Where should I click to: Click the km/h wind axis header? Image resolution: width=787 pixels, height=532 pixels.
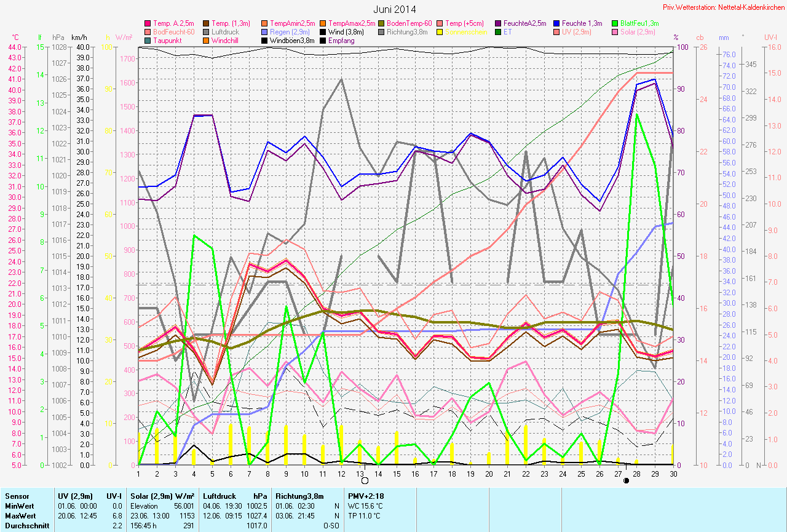(79, 38)
